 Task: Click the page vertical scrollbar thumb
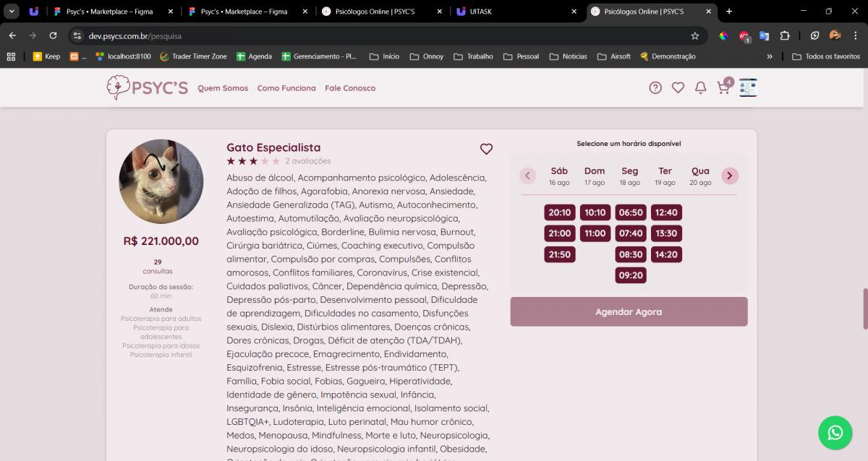click(x=864, y=309)
